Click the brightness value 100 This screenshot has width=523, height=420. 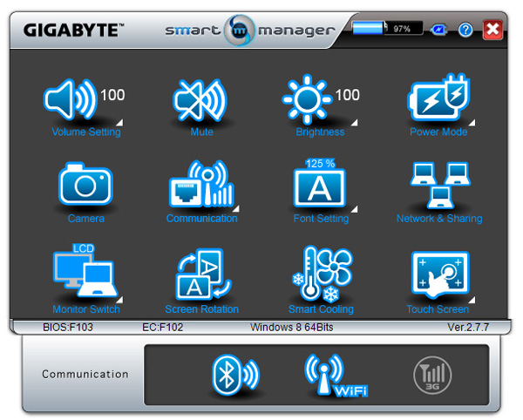[348, 95]
